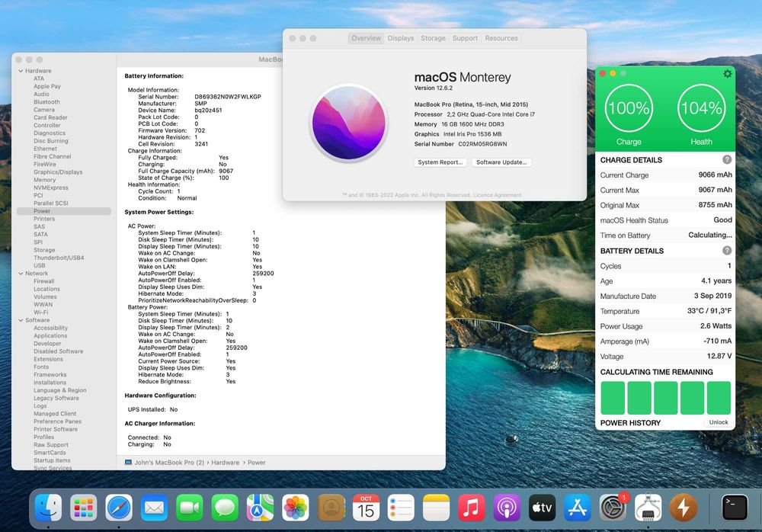Open Maps from the Dock
762x532 pixels.
point(260,508)
